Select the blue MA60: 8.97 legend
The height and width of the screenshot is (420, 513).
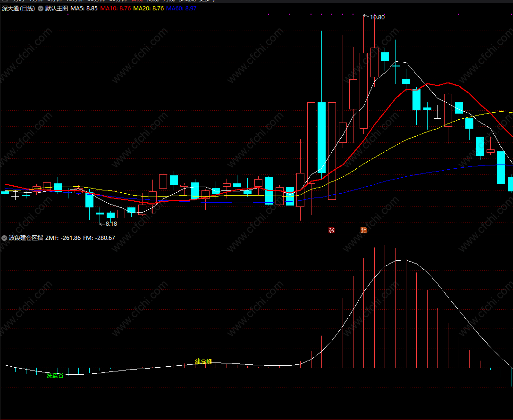point(181,8)
